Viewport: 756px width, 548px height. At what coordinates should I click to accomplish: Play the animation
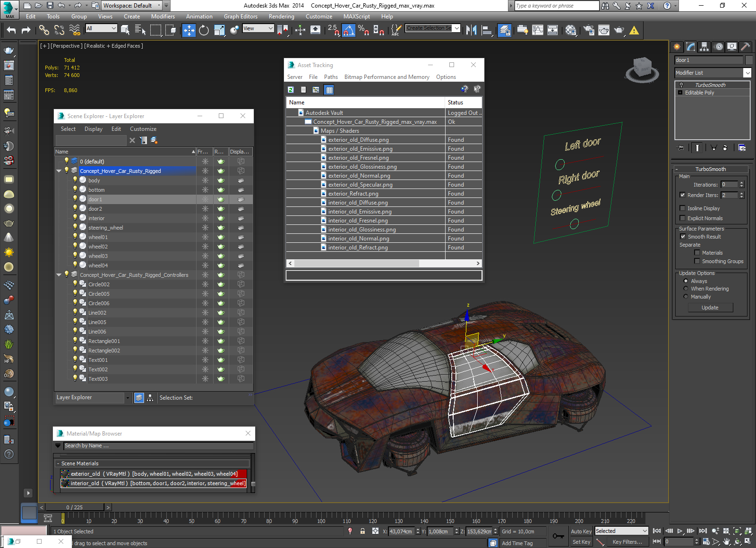680,531
